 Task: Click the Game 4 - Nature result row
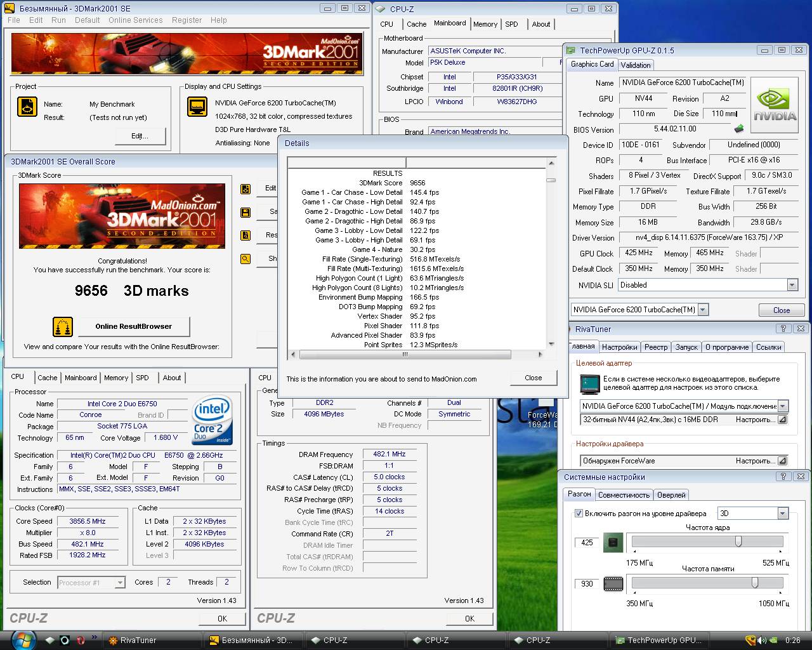coord(417,249)
